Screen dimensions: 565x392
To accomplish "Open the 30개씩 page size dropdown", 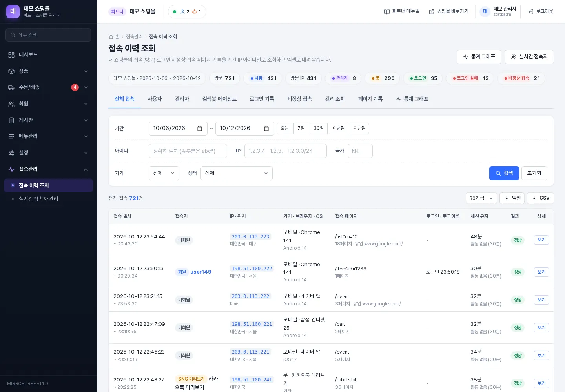I will pos(481,198).
